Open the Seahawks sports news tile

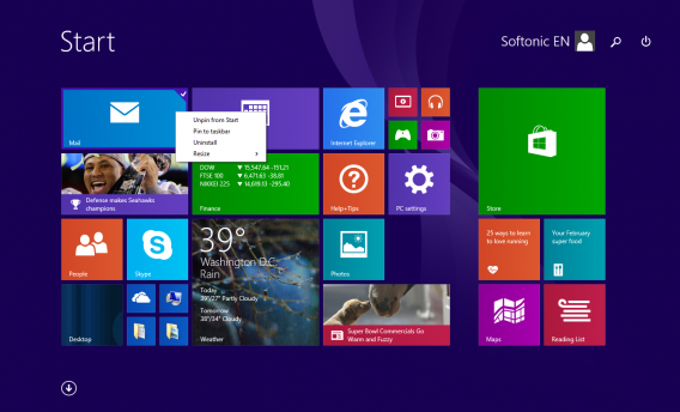click(x=124, y=184)
